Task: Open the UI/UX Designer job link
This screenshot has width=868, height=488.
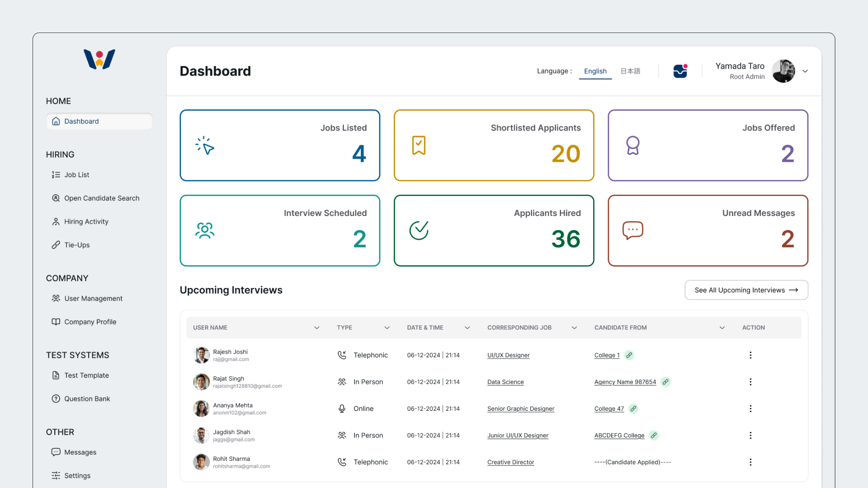Action: [x=508, y=355]
